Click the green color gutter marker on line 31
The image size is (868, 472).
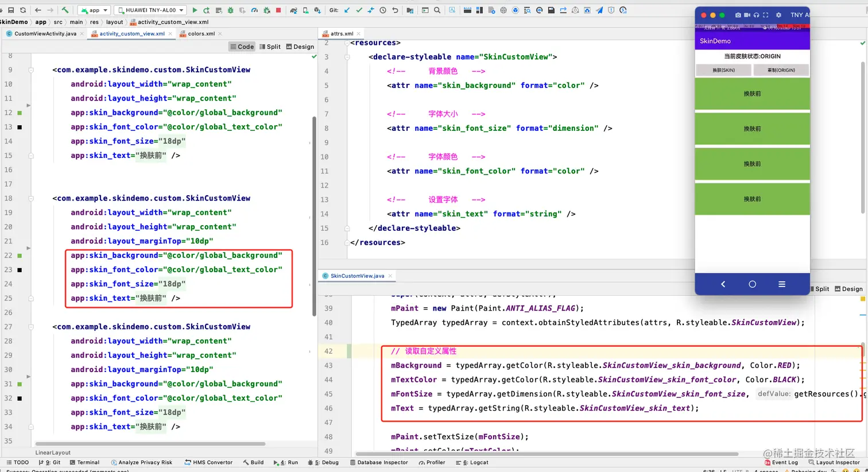coord(20,384)
